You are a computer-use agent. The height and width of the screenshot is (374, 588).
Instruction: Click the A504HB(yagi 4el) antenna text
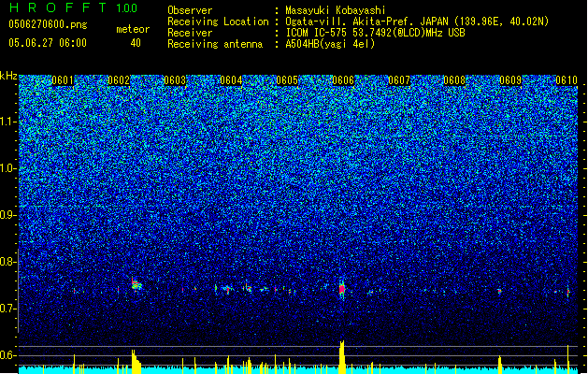click(x=330, y=44)
